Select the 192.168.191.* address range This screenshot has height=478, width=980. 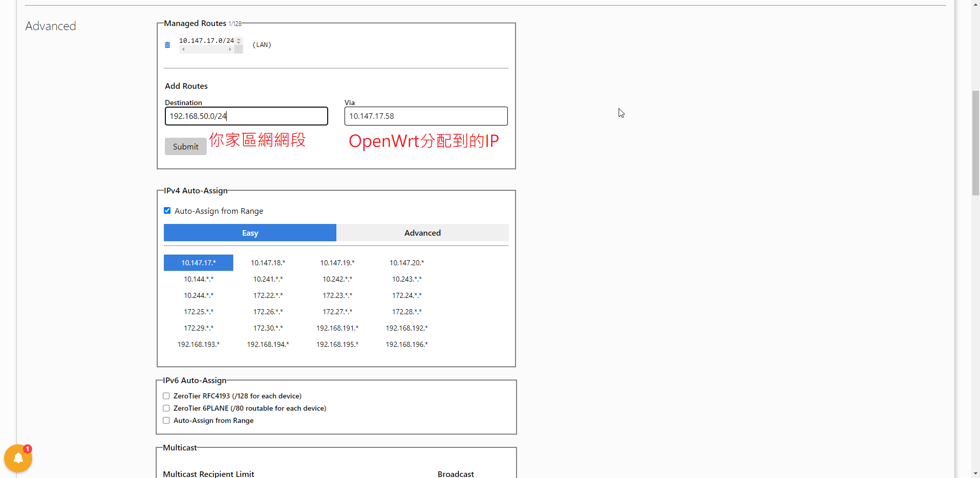[337, 328]
